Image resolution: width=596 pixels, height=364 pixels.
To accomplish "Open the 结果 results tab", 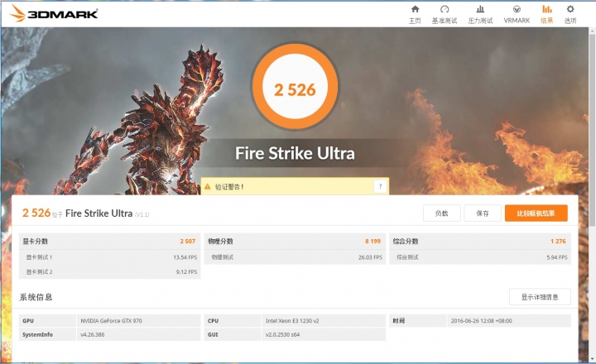I will pos(546,14).
